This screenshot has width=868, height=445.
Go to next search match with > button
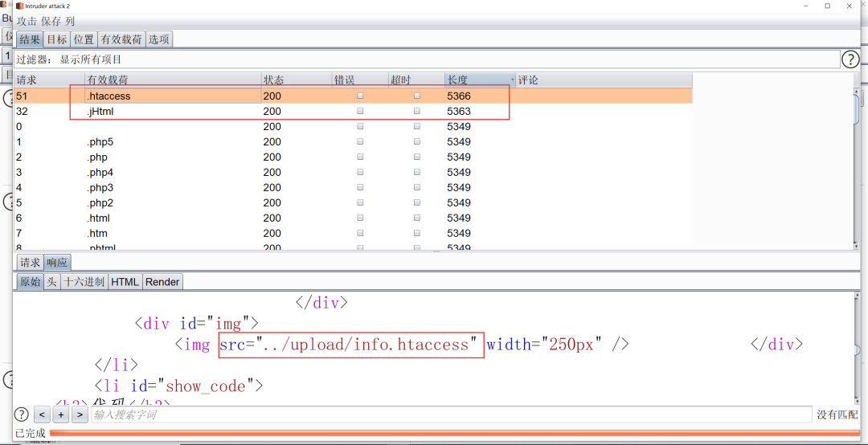click(80, 414)
